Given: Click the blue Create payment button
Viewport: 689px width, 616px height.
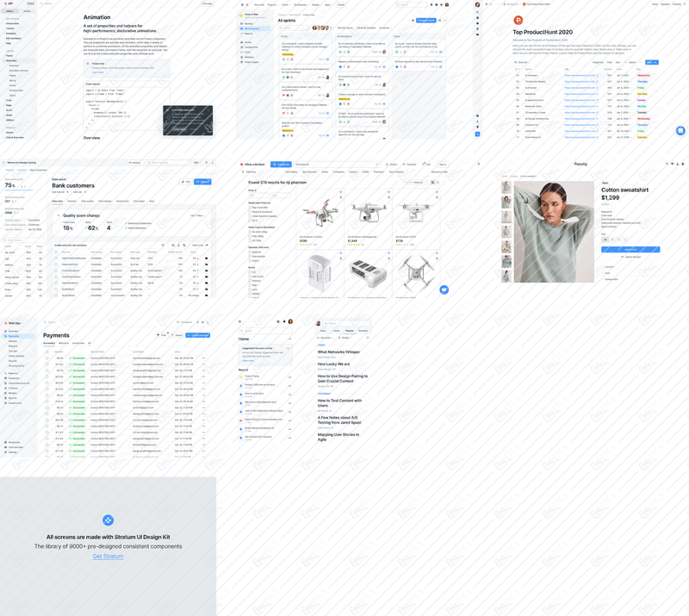Looking at the screenshot, I should click(x=198, y=335).
